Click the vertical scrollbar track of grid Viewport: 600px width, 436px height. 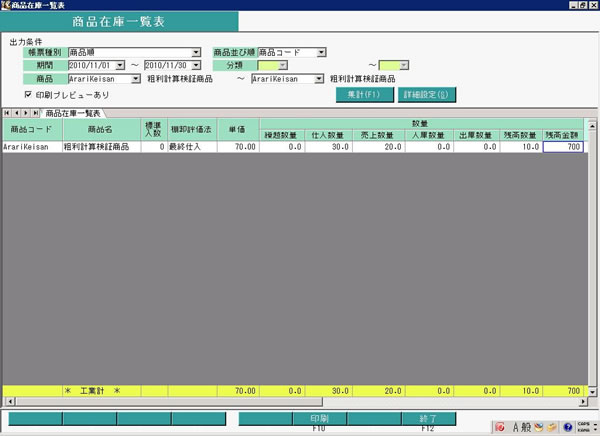[592, 259]
